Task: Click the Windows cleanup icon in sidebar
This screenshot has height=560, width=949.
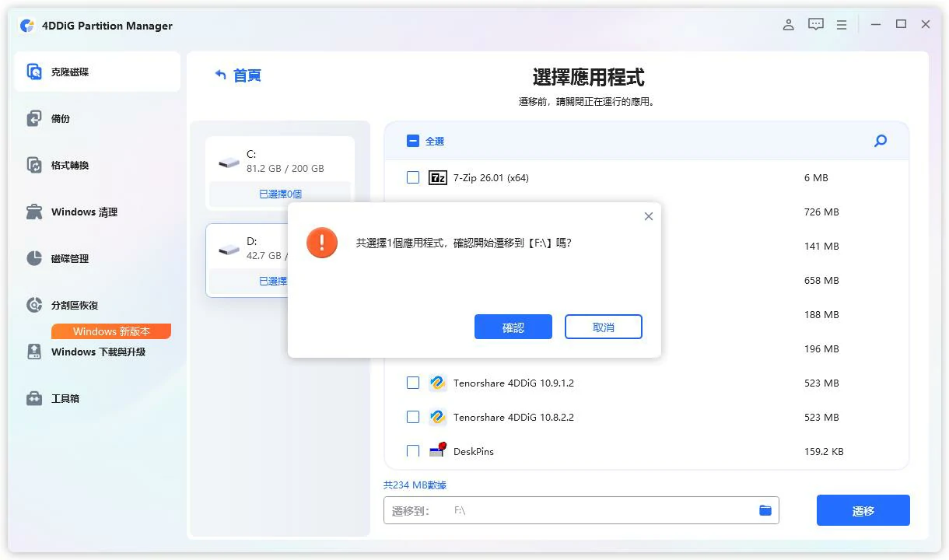Action: (34, 212)
